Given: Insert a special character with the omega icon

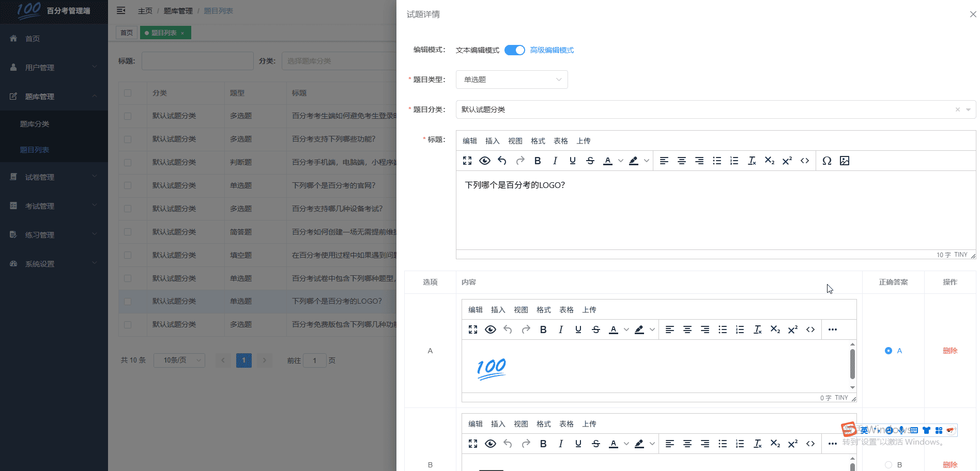Looking at the screenshot, I should click(826, 161).
